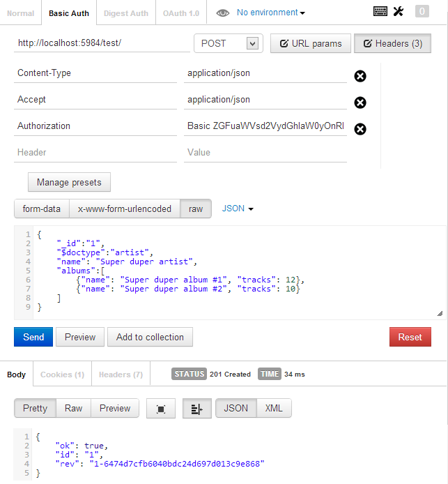Open keyboard shortcuts icon
This screenshot has width=448, height=484.
(380, 11)
